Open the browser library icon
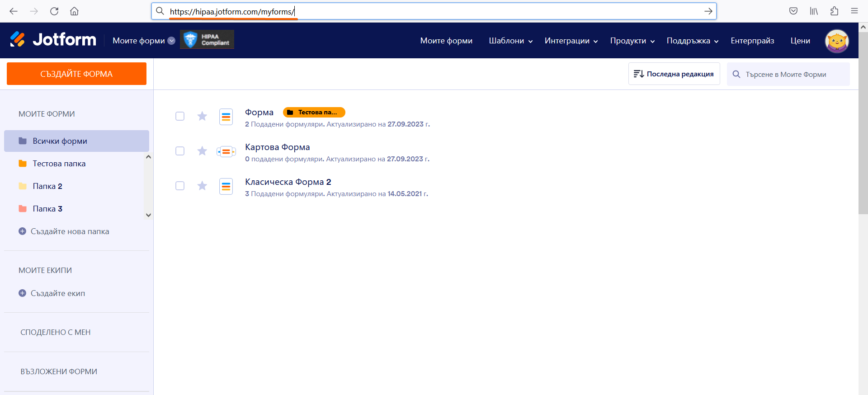 [x=814, y=11]
